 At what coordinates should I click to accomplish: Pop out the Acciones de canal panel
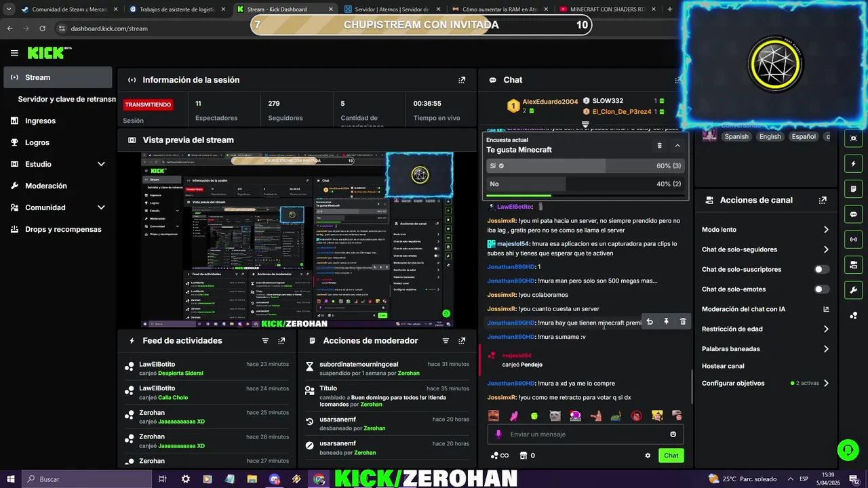[823, 201]
